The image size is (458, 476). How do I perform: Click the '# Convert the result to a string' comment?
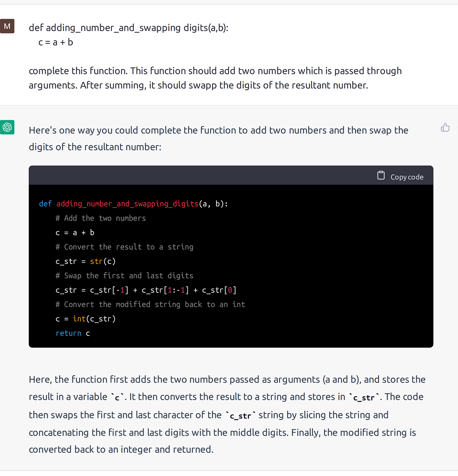(x=124, y=247)
